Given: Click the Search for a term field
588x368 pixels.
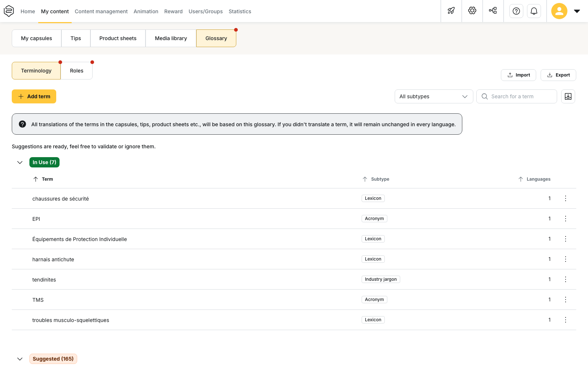Looking at the screenshot, I should (x=517, y=96).
